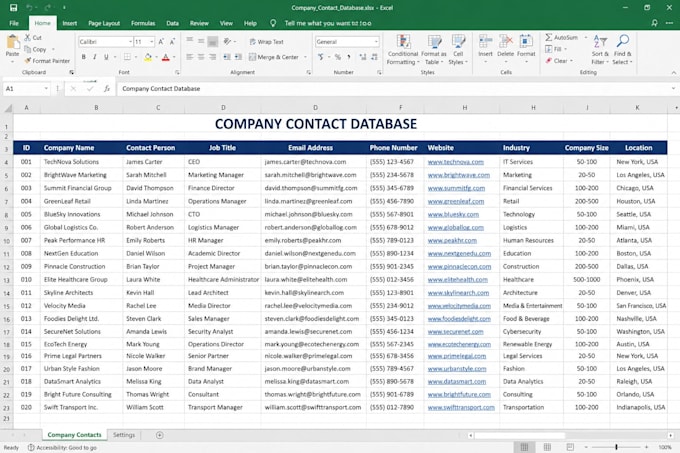This screenshot has width=680, height=453.
Task: Click the formula bar input field
Action: pyautogui.click(x=395, y=88)
